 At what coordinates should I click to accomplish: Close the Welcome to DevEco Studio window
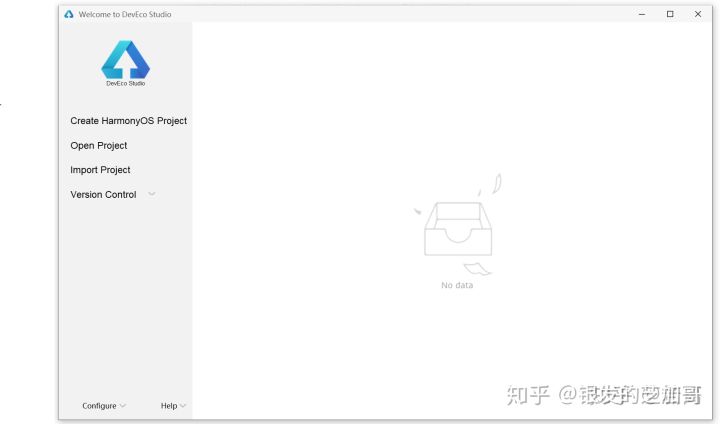pos(698,14)
